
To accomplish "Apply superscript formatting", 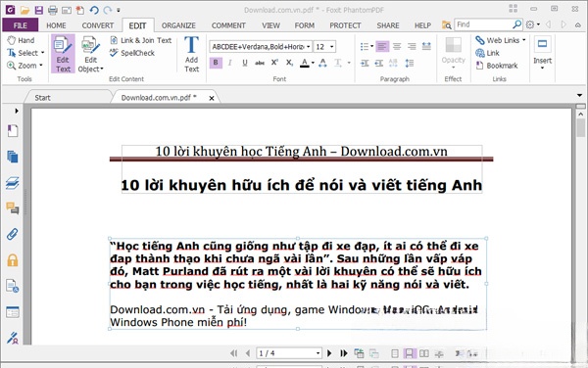I will [274, 63].
